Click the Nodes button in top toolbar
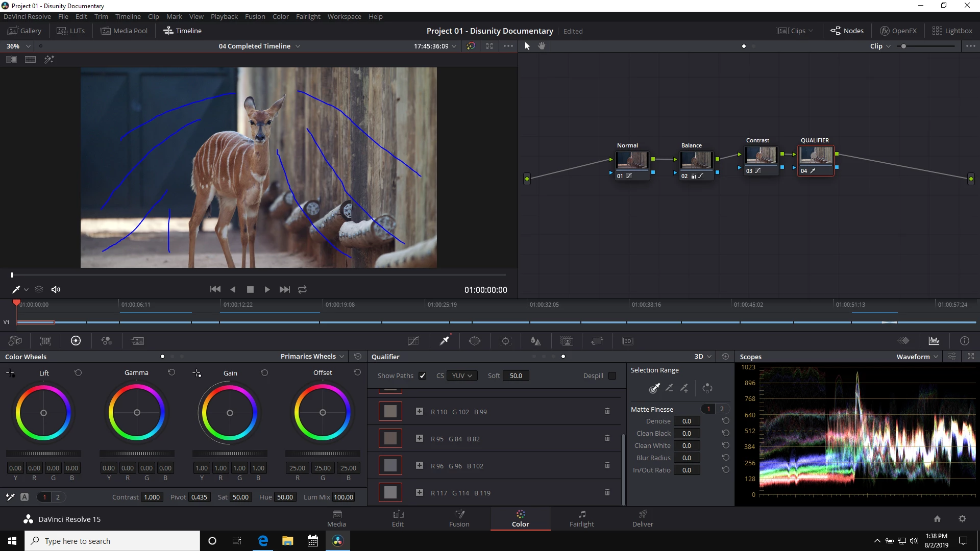This screenshot has width=980, height=551. pos(847,31)
